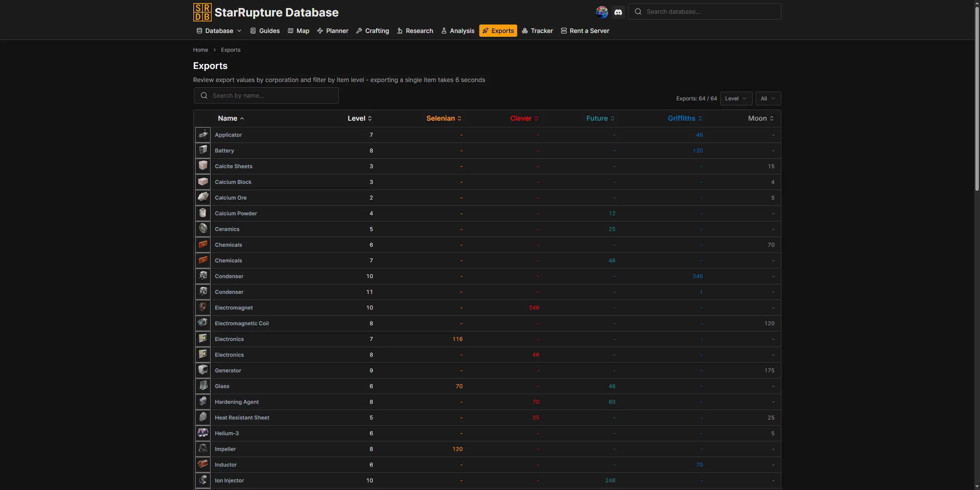
Task: Click the SRDB logo icon
Action: [x=202, y=12]
